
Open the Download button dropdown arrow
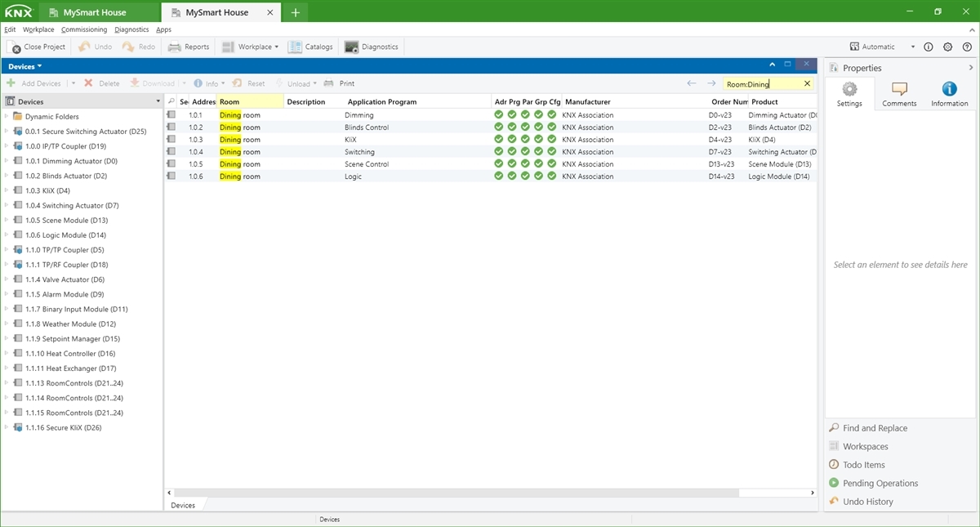coord(185,83)
